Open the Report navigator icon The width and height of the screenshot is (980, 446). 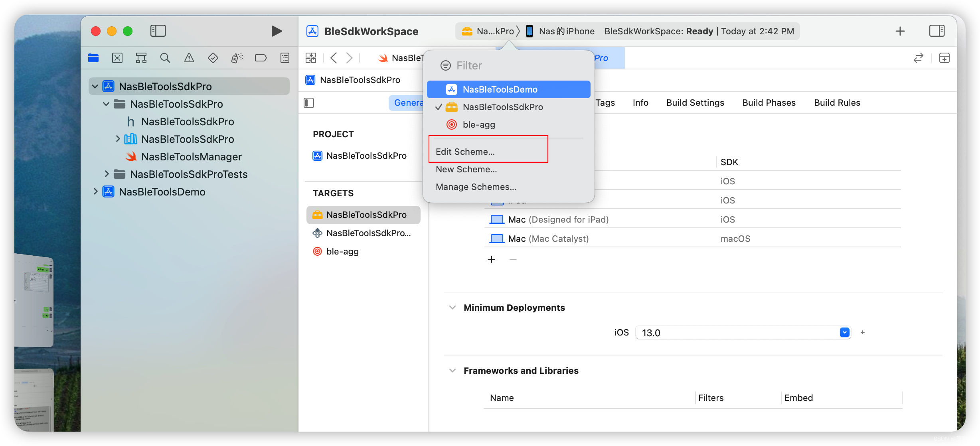pyautogui.click(x=285, y=58)
